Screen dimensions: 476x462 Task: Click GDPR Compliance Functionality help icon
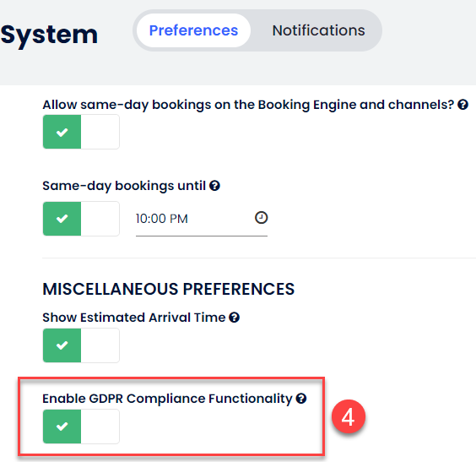[x=301, y=399]
